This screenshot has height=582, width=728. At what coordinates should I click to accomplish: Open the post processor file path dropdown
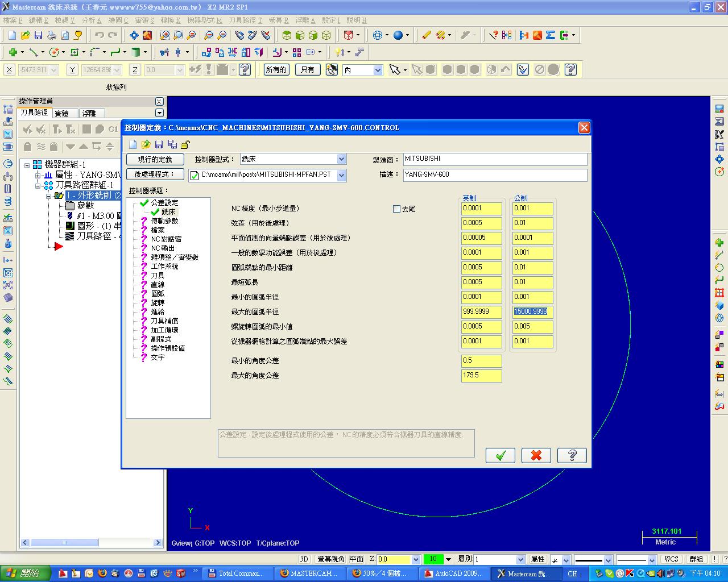341,175
